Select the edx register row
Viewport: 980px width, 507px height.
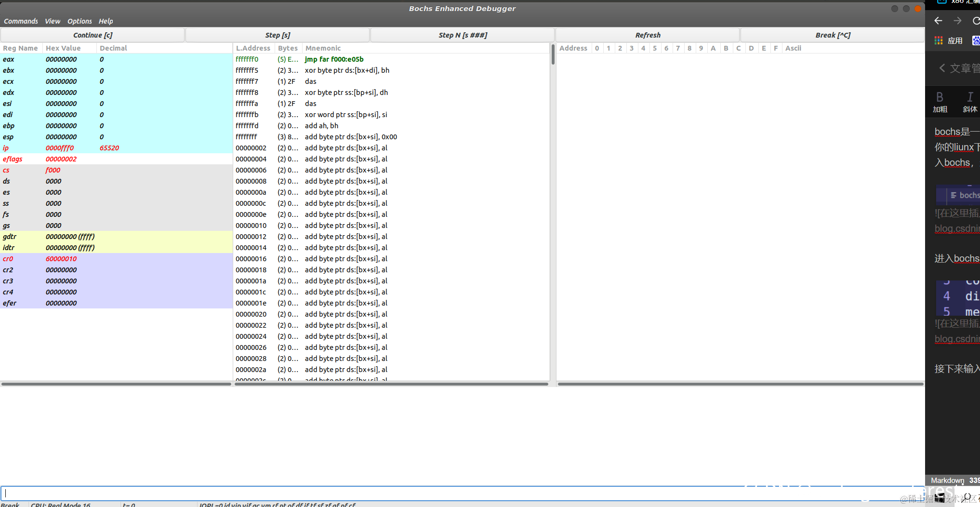(116, 93)
